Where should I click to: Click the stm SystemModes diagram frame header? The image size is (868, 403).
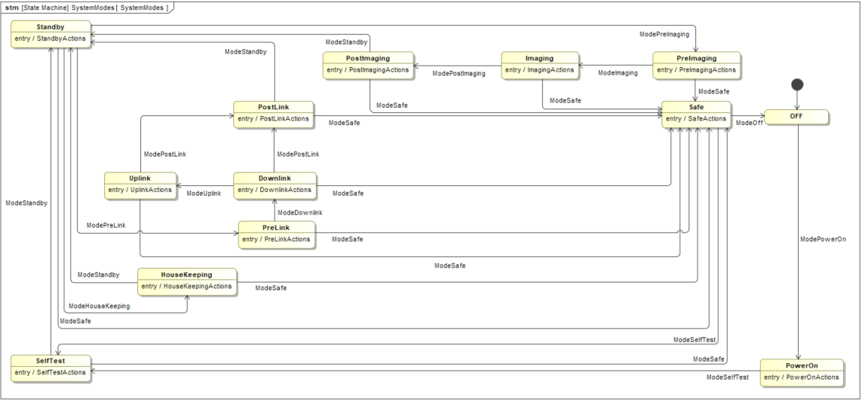(87, 8)
